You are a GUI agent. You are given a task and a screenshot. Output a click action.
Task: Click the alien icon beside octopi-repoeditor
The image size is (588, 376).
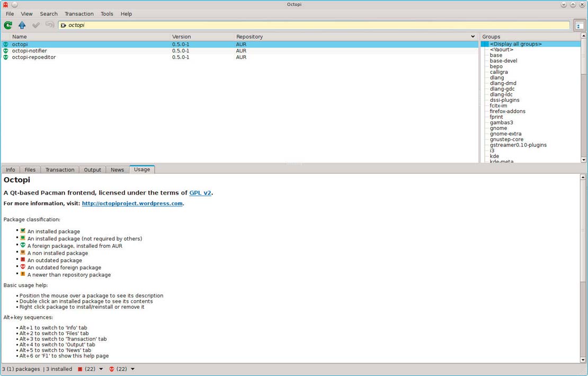(6, 57)
